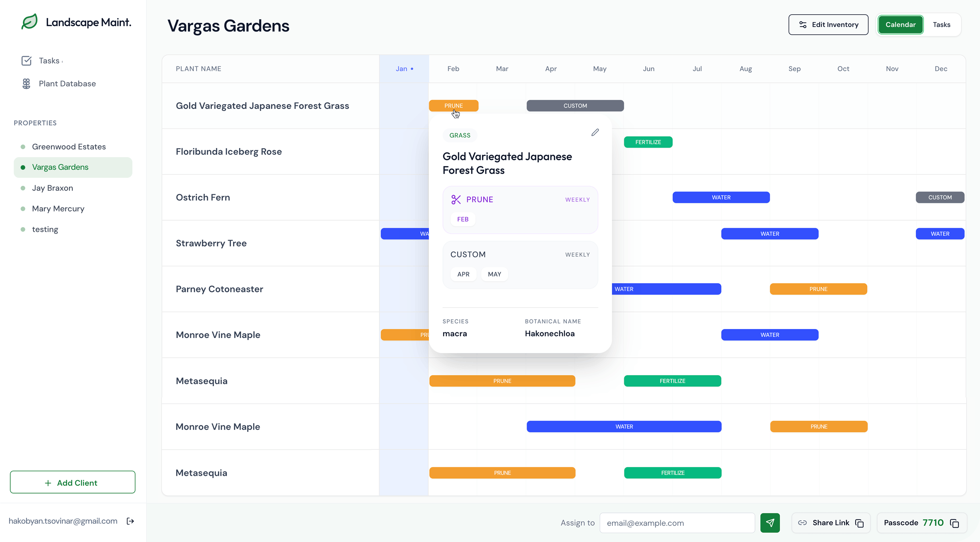The image size is (980, 542).
Task: Click the Tasks checkbox icon in sidebar
Action: (x=26, y=61)
